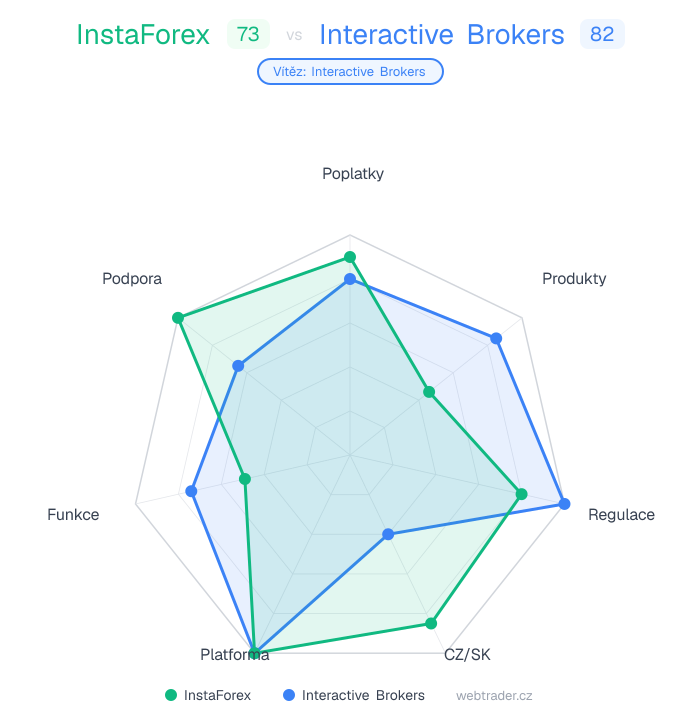Viewport: 700px width, 720px height.
Task: Open the Interactive Brokers title heading
Action: pos(442,35)
